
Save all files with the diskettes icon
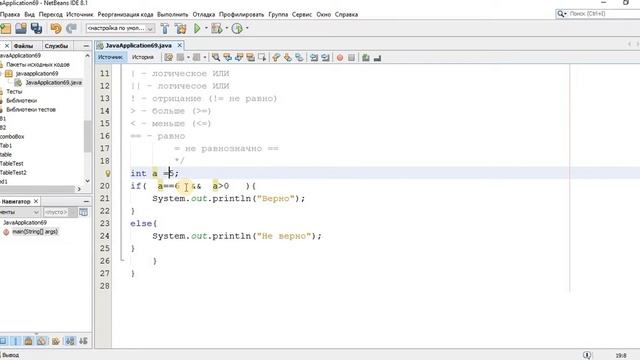(x=37, y=29)
